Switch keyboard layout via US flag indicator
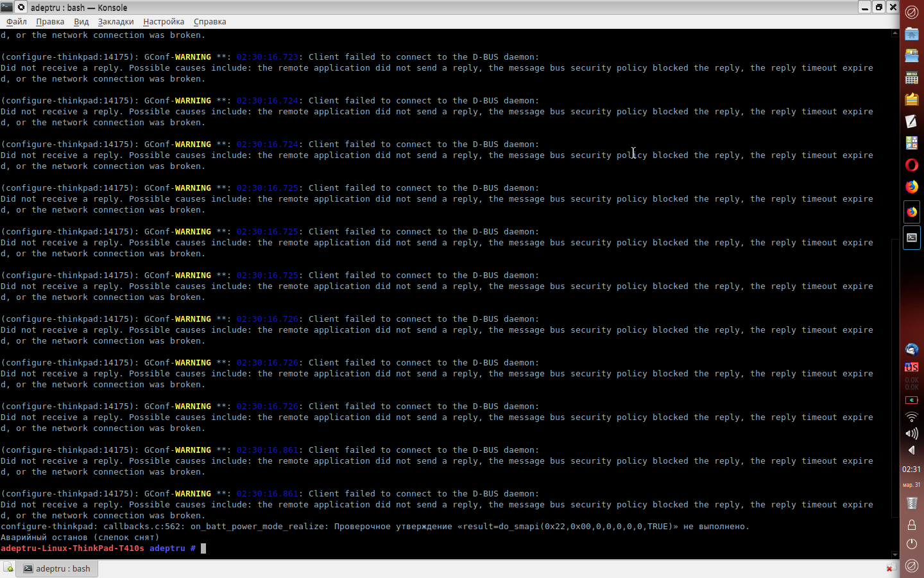This screenshot has height=578, width=924. [x=912, y=367]
